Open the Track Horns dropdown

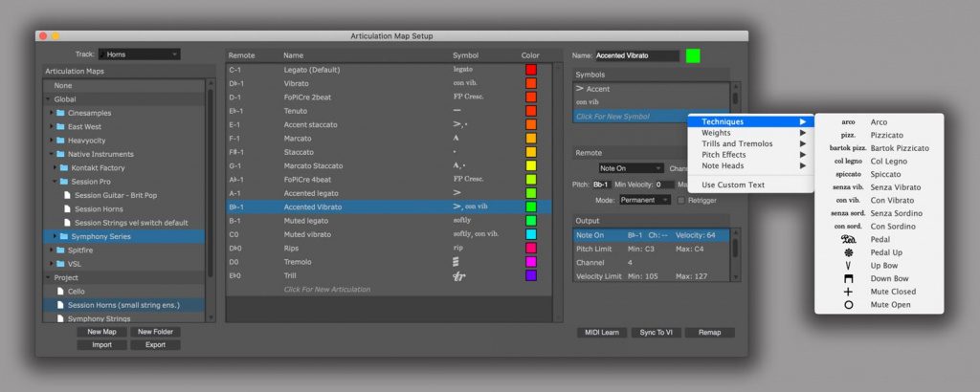[x=140, y=54]
